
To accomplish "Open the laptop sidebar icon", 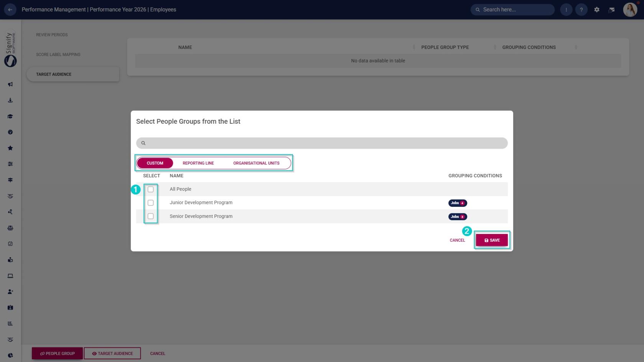I will coord(10,276).
